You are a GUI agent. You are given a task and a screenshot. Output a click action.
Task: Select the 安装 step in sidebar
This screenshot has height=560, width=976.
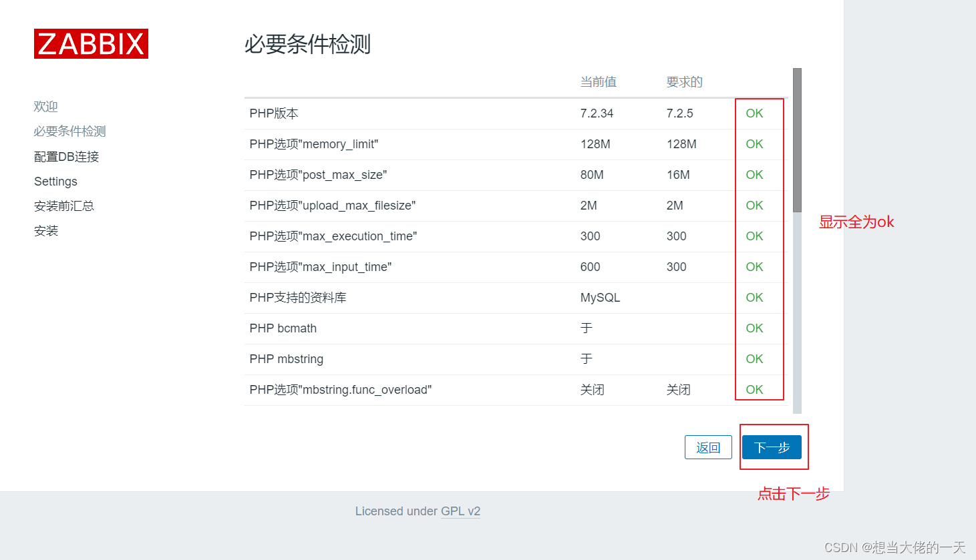click(x=46, y=231)
